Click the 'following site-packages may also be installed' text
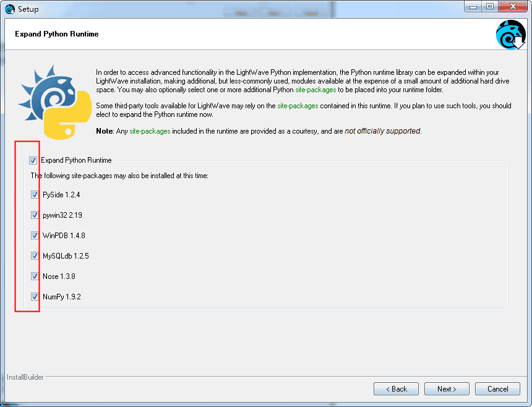Viewport: 532px width, 407px height. tap(119, 176)
